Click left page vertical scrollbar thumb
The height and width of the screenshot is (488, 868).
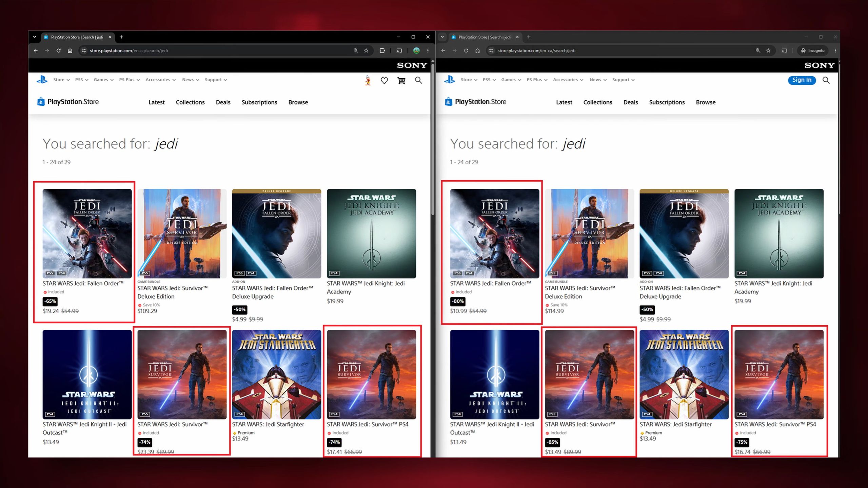coord(433,139)
